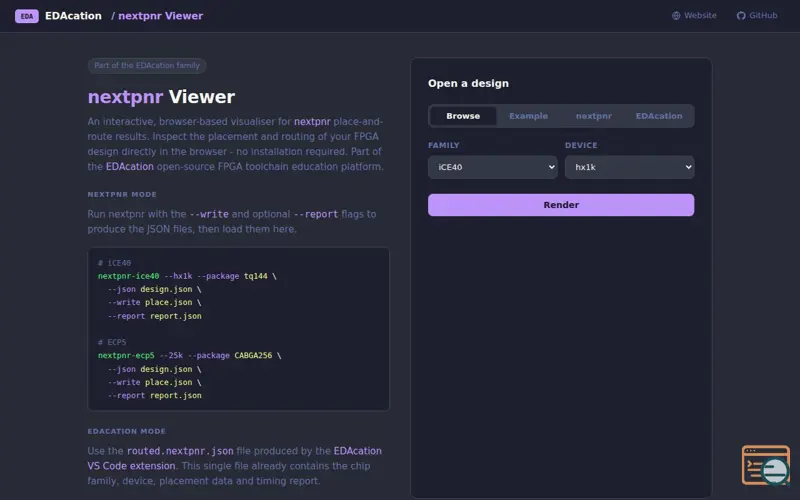This screenshot has width=800, height=500.
Task: Open the Website link in header
Action: pyautogui.click(x=694, y=16)
